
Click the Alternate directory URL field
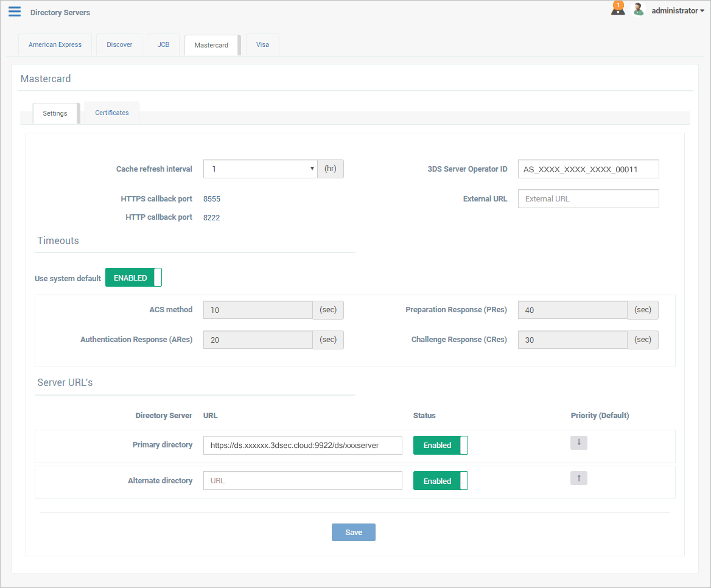pyautogui.click(x=303, y=481)
